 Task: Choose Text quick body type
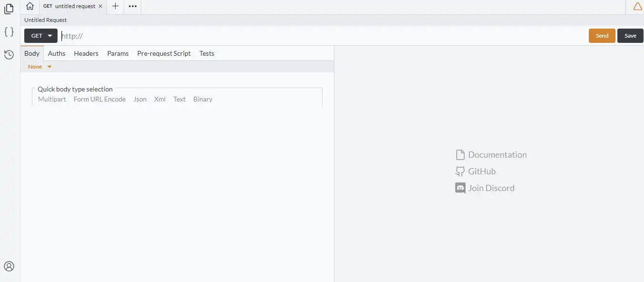pyautogui.click(x=179, y=99)
